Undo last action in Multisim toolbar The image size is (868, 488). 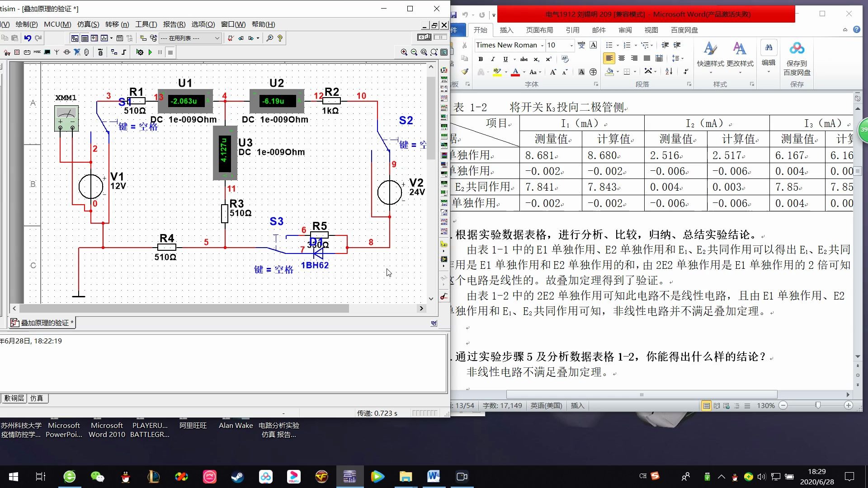coord(28,38)
